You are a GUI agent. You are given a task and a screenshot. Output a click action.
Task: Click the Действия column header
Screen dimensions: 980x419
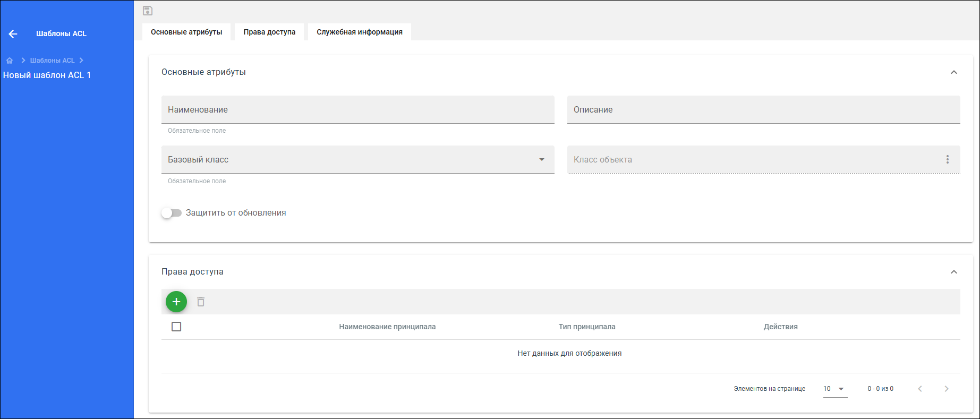tap(781, 327)
